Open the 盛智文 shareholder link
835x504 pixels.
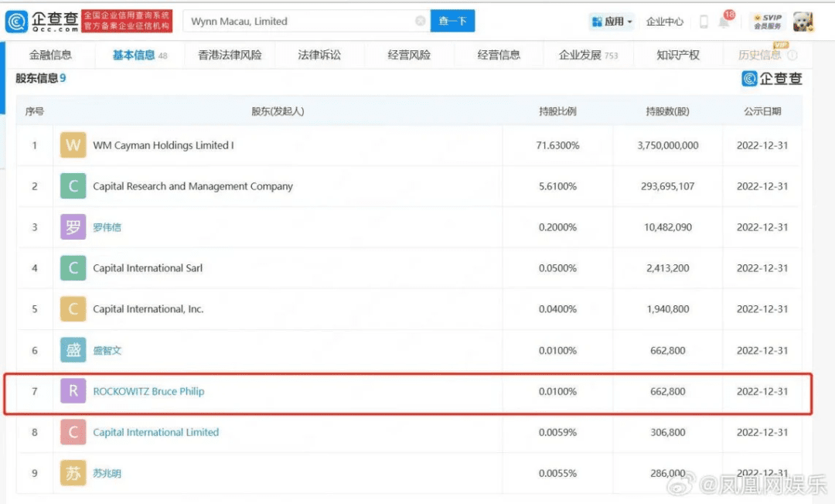pos(107,350)
